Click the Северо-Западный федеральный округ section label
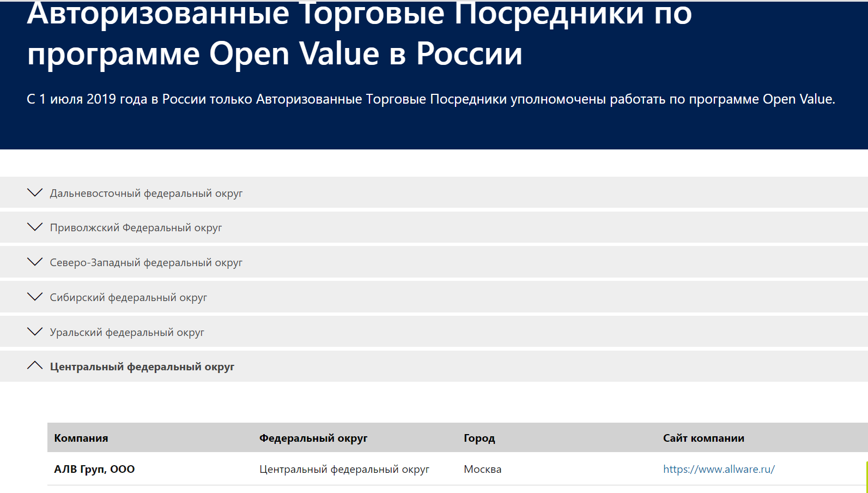The width and height of the screenshot is (868, 493). (146, 262)
